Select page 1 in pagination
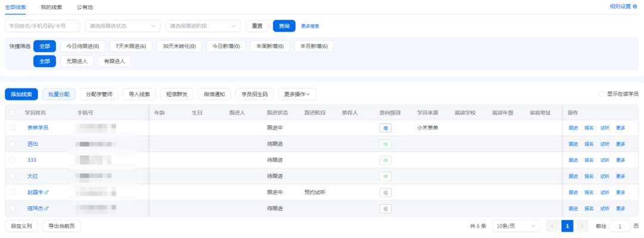The width and height of the screenshot is (644, 238). tap(567, 226)
